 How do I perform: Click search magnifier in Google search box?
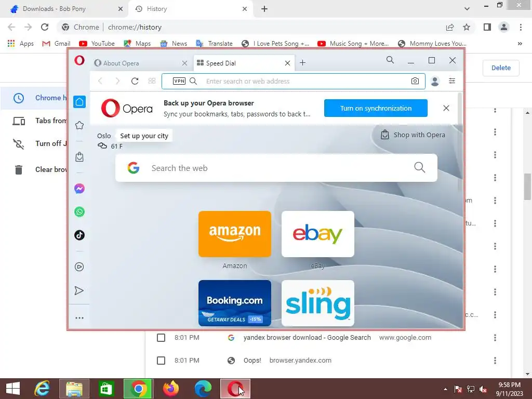(420, 167)
